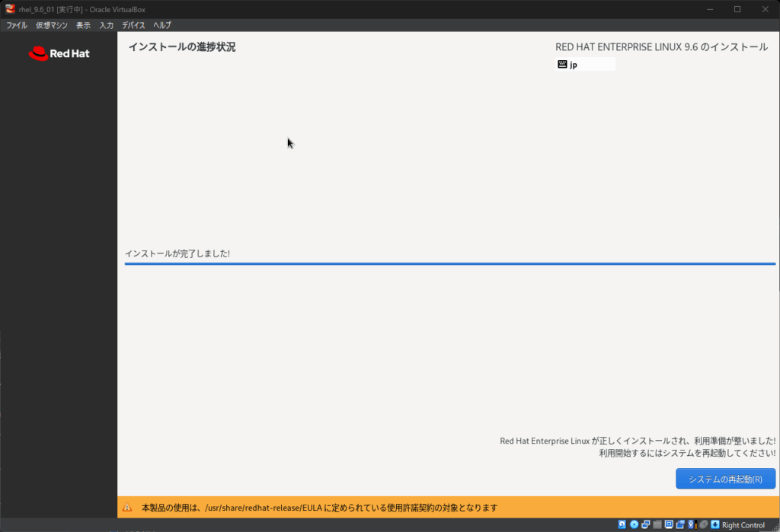Click the システムの再起動(R) reboot button

pyautogui.click(x=725, y=479)
